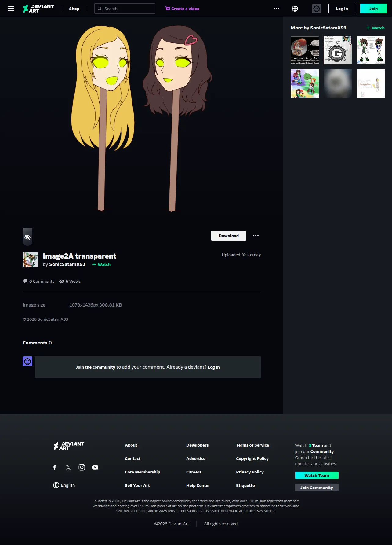The image size is (392, 545).
Task: Open the header three-dots more menu
Action: [277, 9]
